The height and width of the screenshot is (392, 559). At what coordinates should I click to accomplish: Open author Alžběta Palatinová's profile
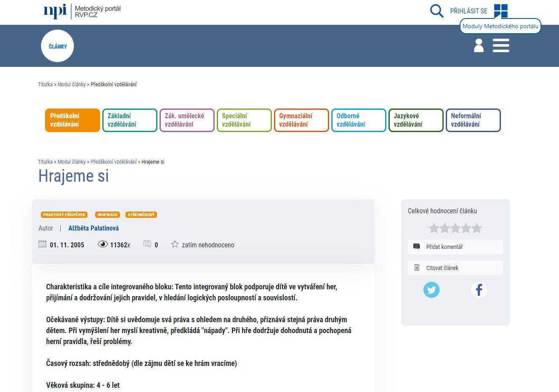click(93, 228)
